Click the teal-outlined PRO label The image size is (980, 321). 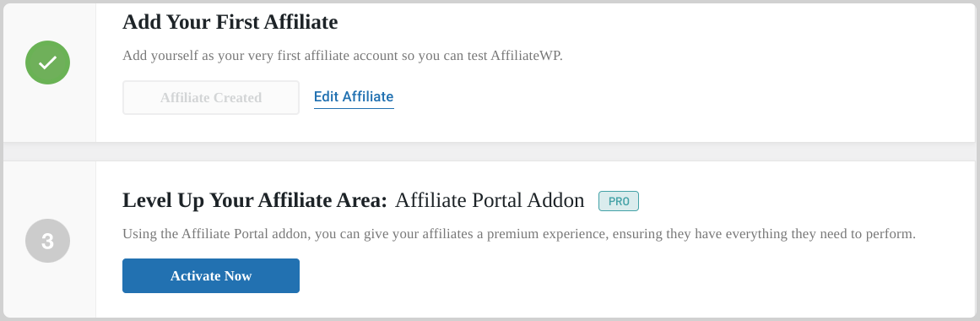pos(618,201)
